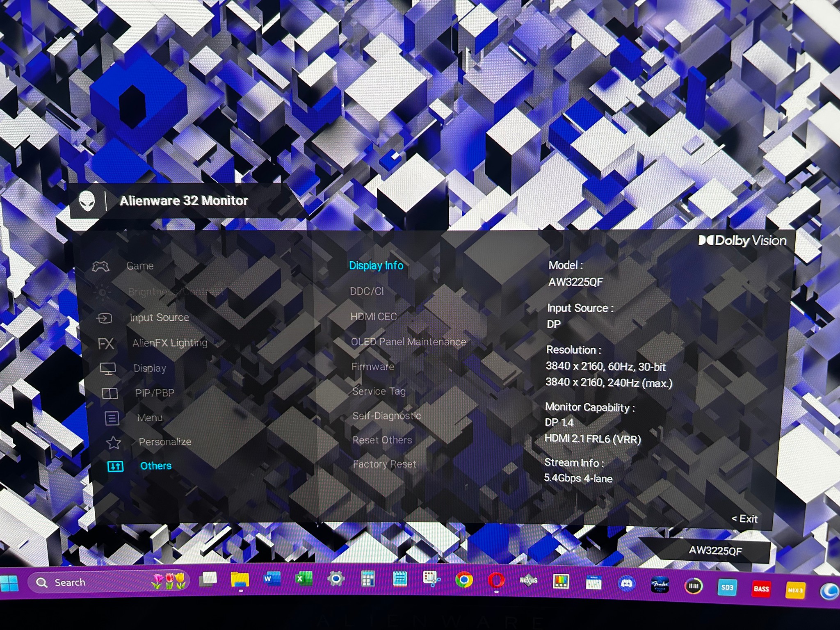Select the Service Tag entry

[x=379, y=391]
